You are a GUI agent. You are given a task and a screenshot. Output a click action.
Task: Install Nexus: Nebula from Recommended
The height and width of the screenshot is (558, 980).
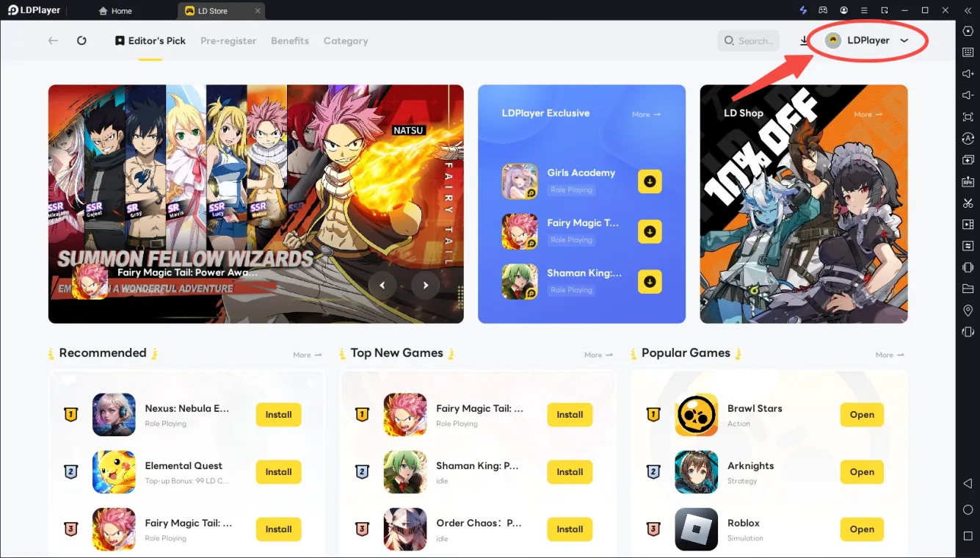click(x=278, y=414)
